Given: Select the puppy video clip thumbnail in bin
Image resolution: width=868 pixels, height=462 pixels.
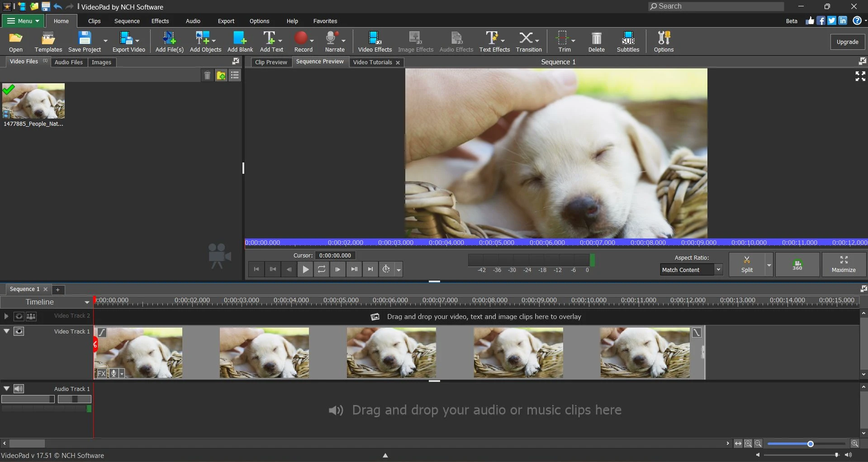Looking at the screenshot, I should pos(33,101).
